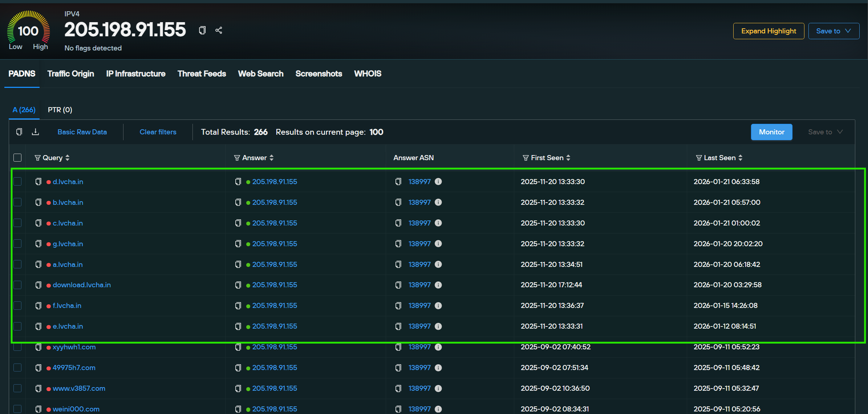Open the Save to dropdown near Expand Highlight
The width and height of the screenshot is (868, 414).
point(833,31)
